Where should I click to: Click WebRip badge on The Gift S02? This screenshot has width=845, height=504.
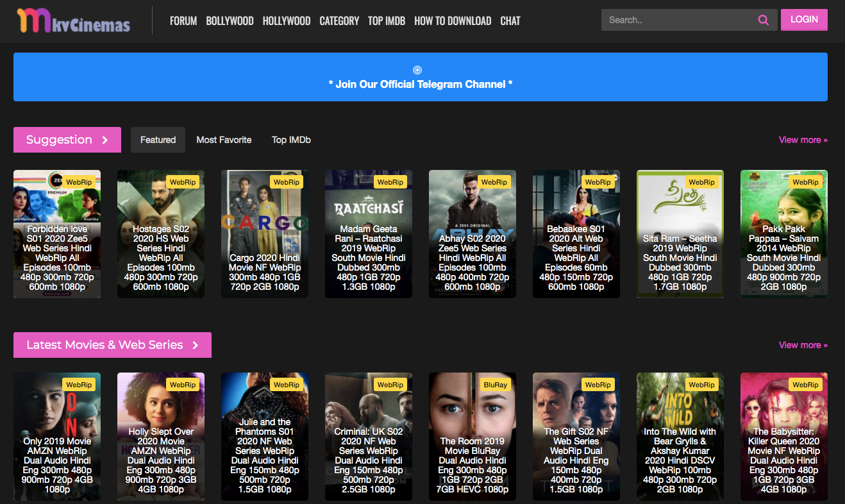(598, 385)
